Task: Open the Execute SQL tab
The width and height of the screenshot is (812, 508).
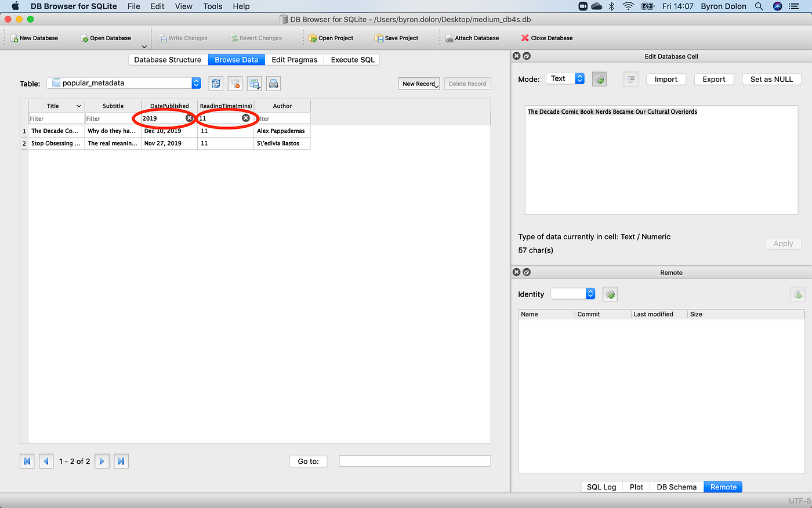Action: click(x=353, y=60)
